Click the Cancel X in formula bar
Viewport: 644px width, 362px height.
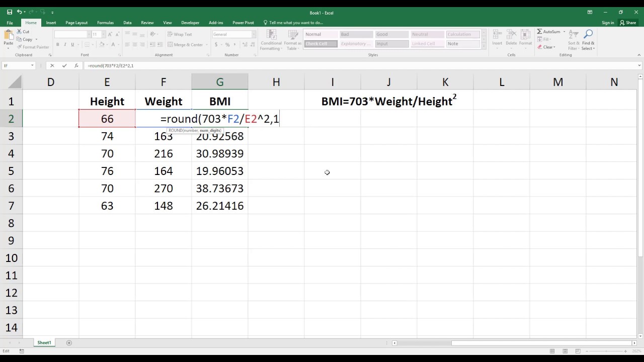pos(52,65)
